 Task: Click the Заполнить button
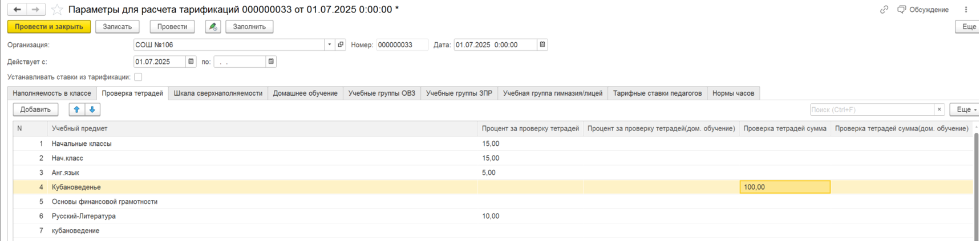(x=249, y=27)
